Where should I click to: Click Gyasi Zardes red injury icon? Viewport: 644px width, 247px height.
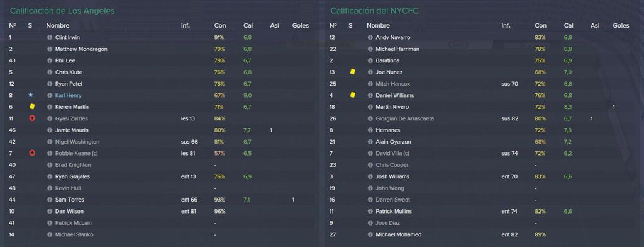[x=32, y=118]
